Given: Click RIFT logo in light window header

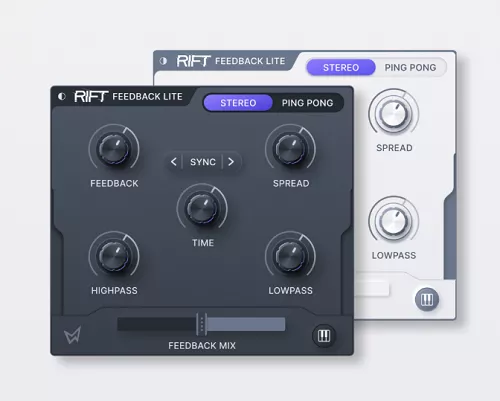Looking at the screenshot, I should pos(193,61).
